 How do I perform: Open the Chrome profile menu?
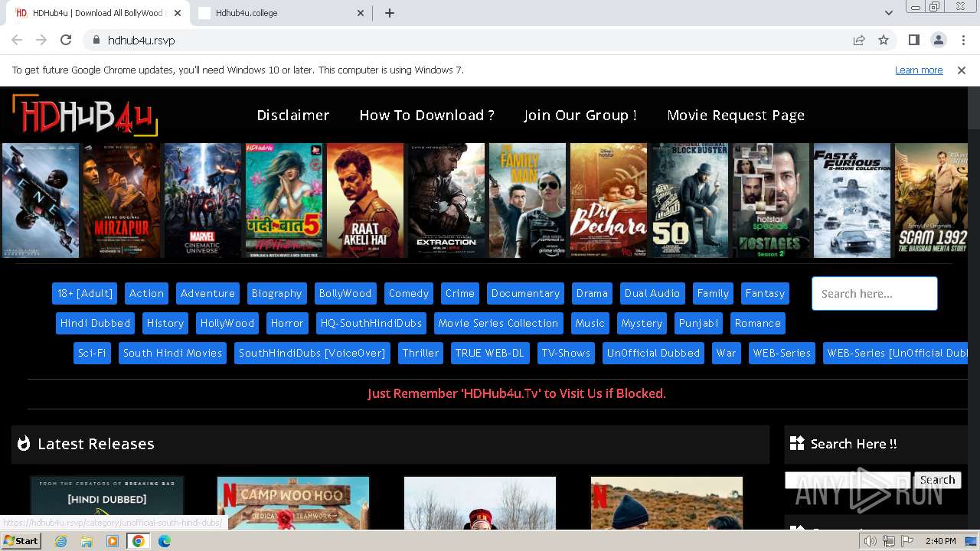pos(938,40)
